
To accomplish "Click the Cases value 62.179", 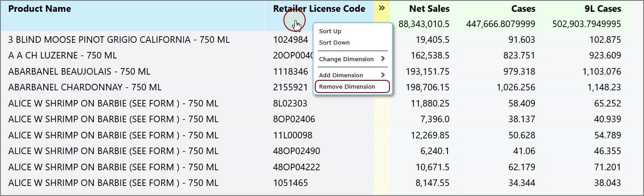I will coord(522,167).
